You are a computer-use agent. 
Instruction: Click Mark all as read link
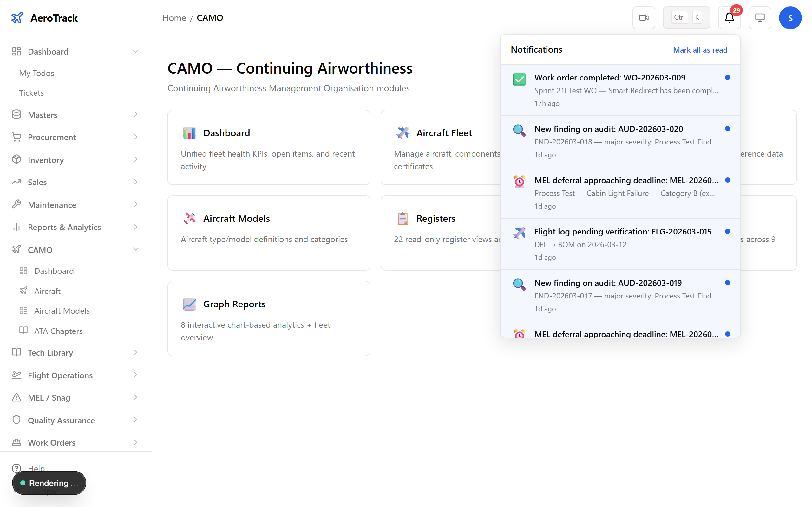click(700, 50)
